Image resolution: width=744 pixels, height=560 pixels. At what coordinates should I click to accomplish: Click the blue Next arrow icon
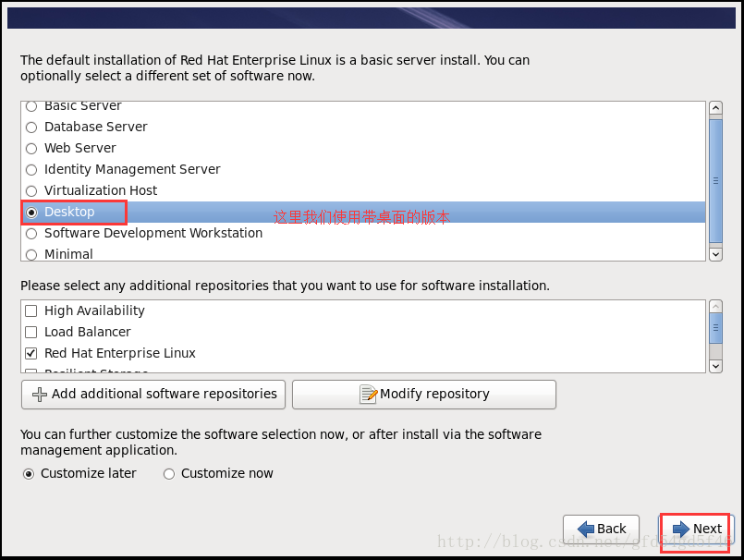coord(681,529)
